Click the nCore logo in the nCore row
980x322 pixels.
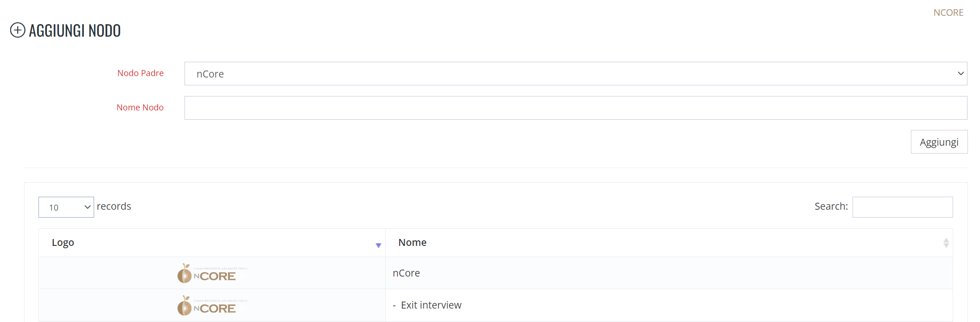pos(212,273)
